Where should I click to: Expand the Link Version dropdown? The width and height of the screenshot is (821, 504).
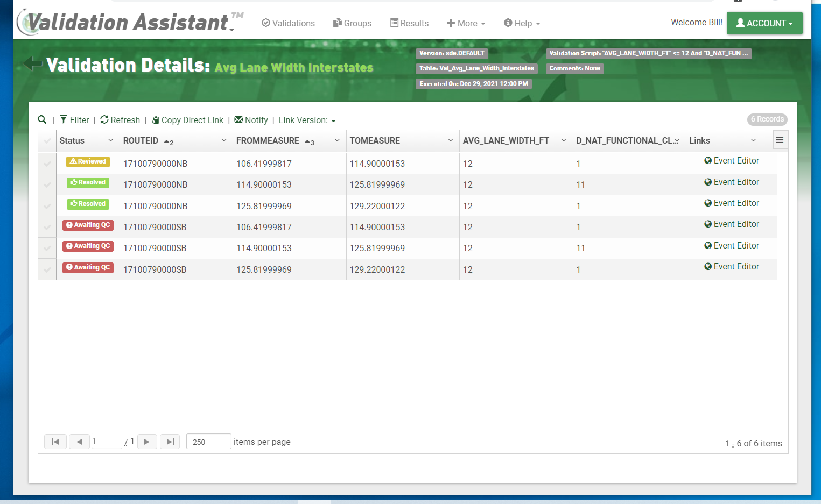[307, 120]
